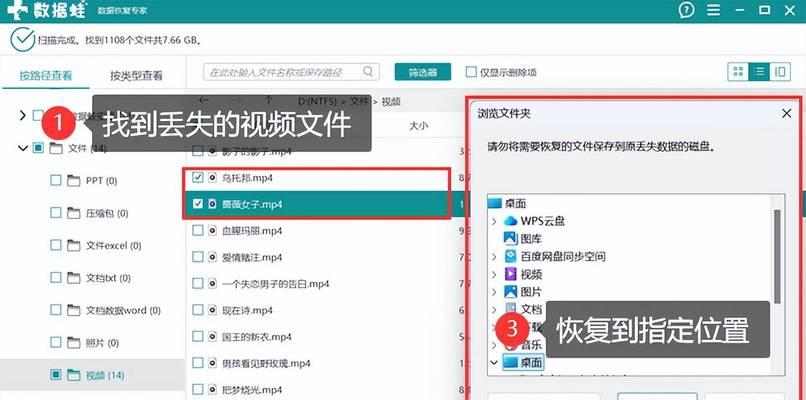Switch to list view mode
The height and width of the screenshot is (400, 806).
point(759,72)
